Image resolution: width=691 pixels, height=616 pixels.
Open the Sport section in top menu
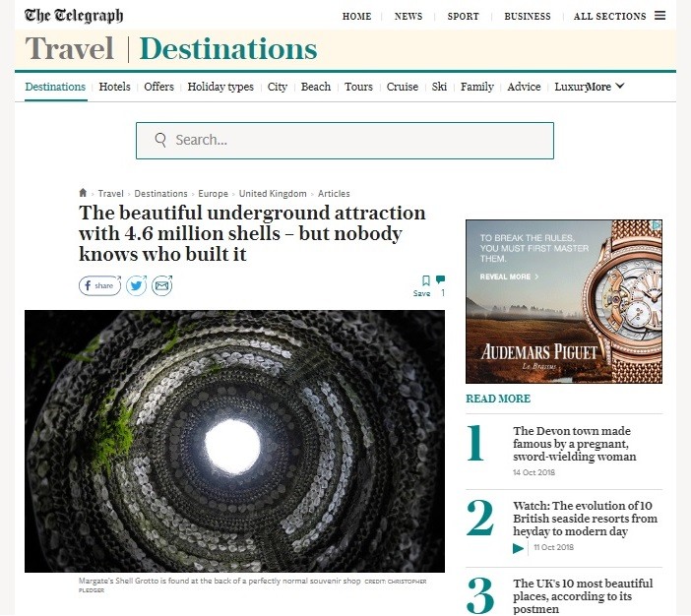click(463, 17)
